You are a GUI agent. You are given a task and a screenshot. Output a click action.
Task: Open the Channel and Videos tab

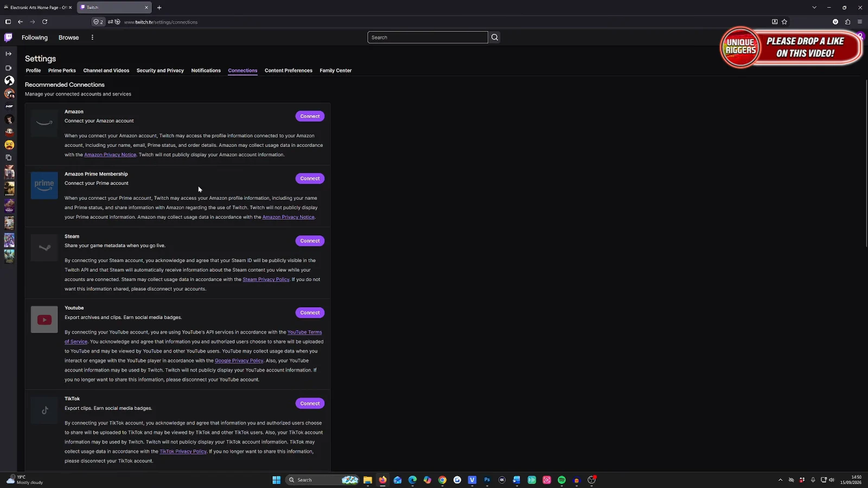106,70
